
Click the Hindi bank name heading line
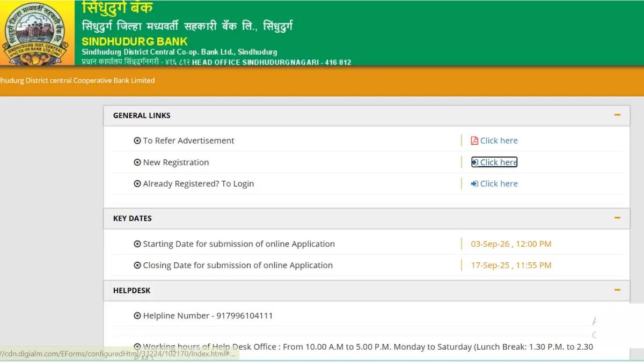[187, 25]
